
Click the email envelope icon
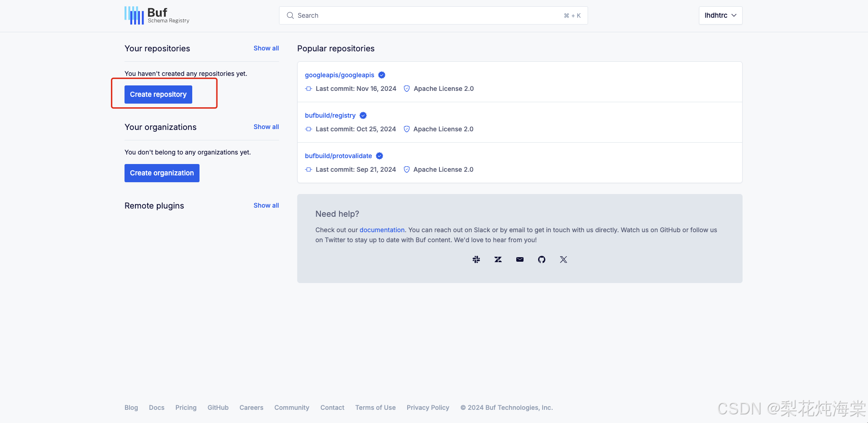tap(520, 259)
